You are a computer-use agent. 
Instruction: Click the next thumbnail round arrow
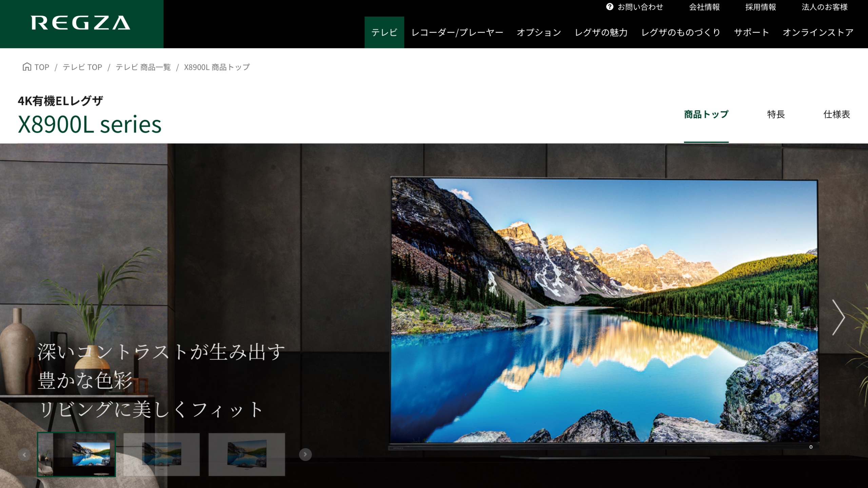(x=305, y=454)
